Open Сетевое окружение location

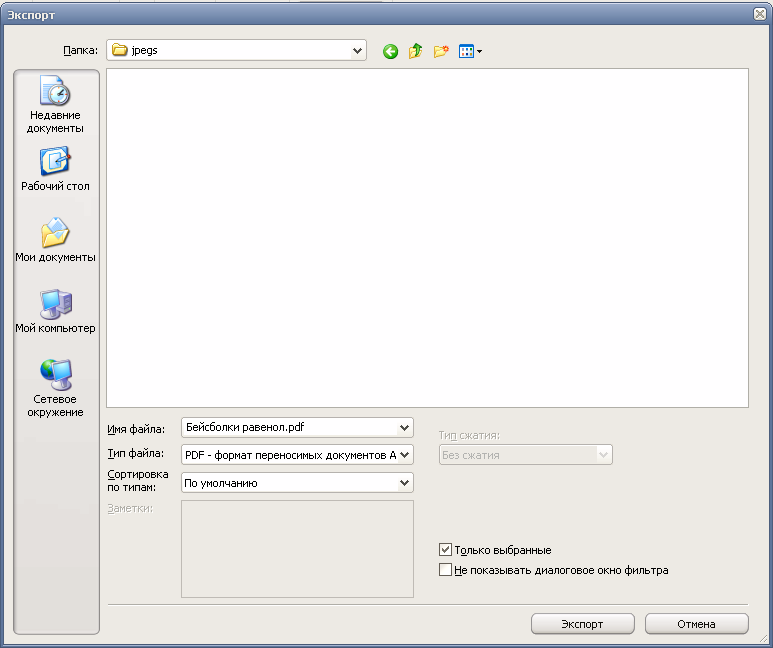(x=55, y=389)
